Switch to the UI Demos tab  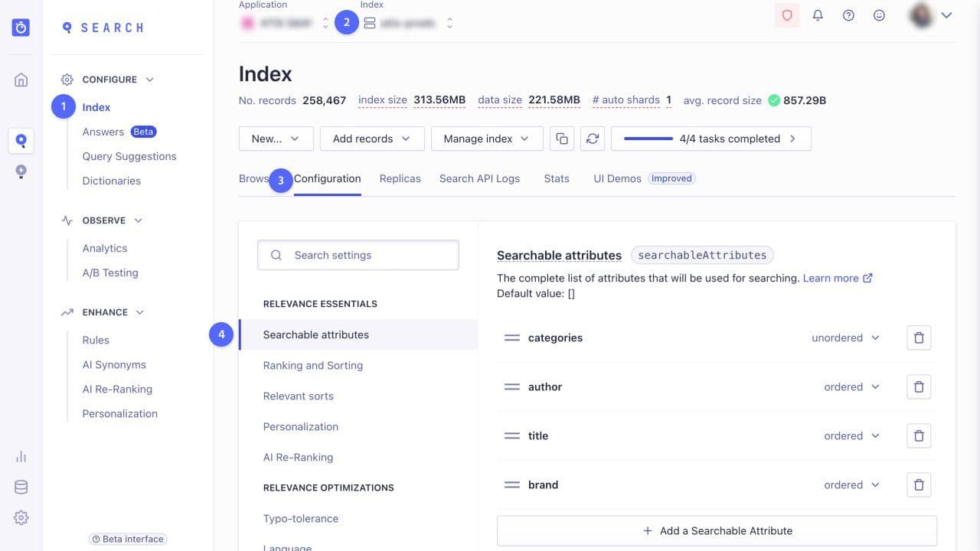[643, 178]
